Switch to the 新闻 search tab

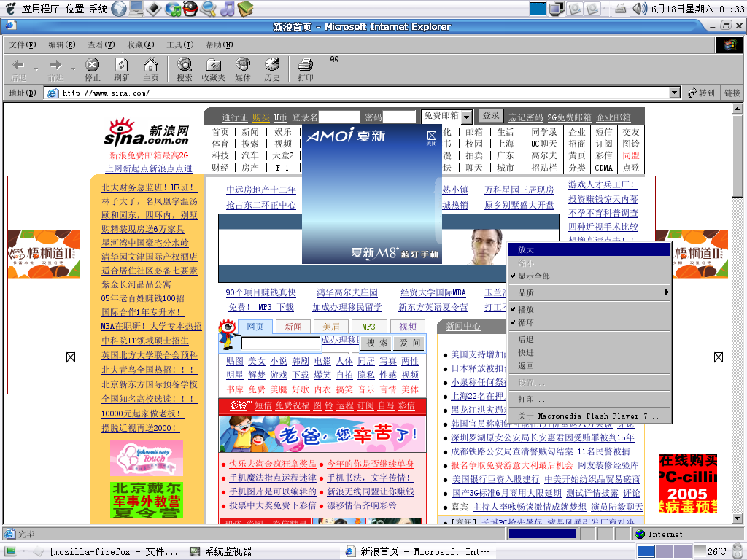coord(293,327)
